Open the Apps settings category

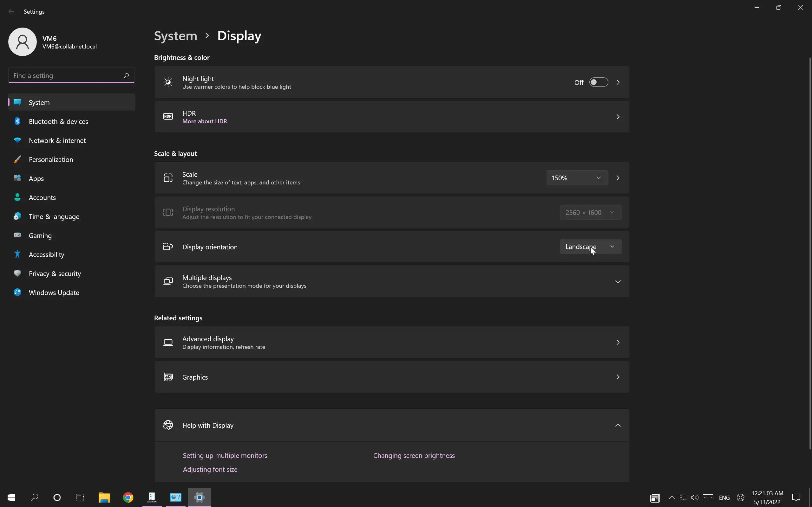point(36,178)
